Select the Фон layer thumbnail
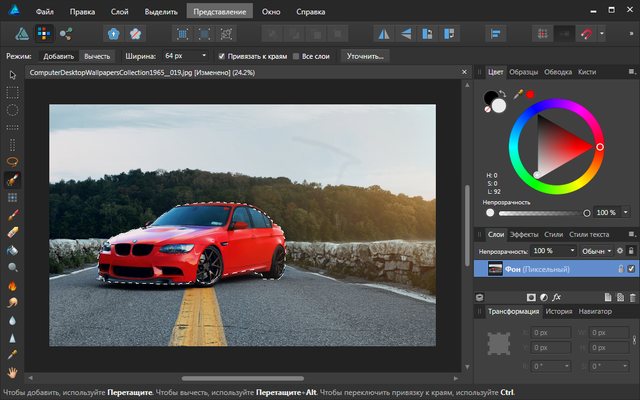 coord(494,268)
